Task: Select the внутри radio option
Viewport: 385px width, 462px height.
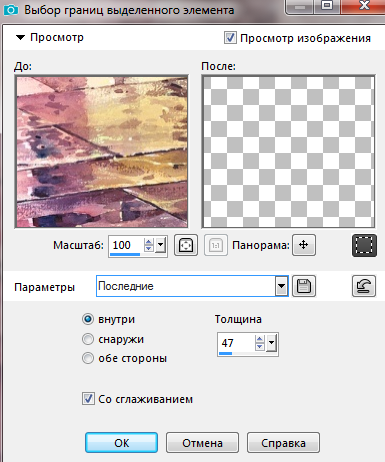Action: point(88,319)
